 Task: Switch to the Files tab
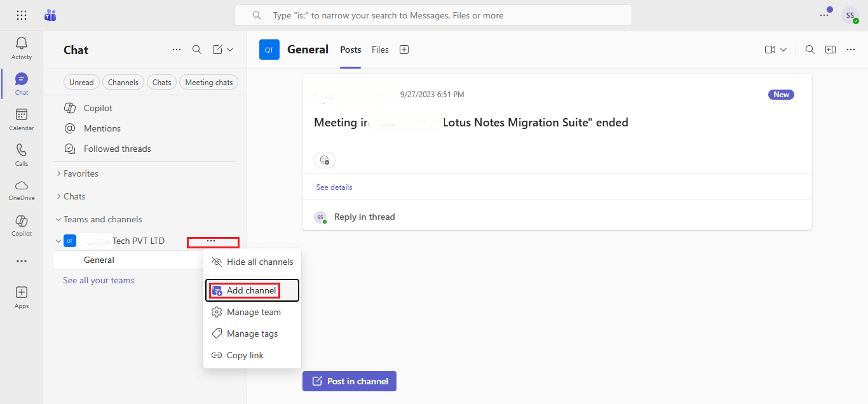click(380, 50)
